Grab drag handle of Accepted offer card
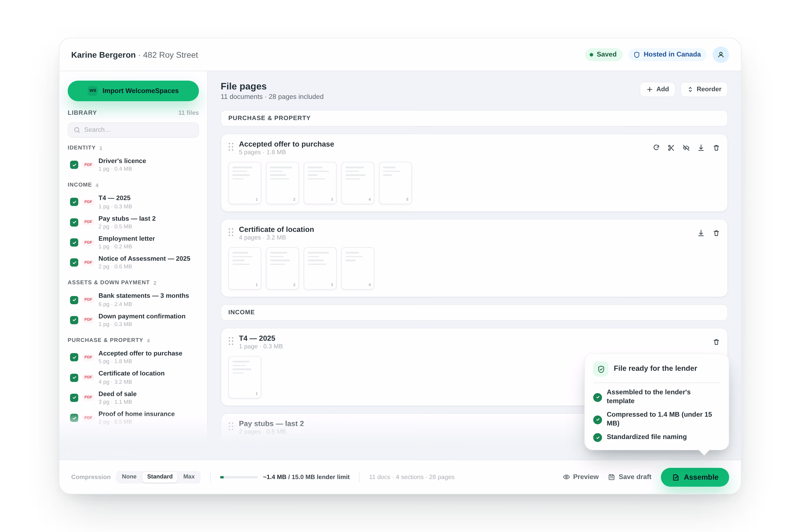This screenshot has height=532, width=798. click(x=231, y=147)
